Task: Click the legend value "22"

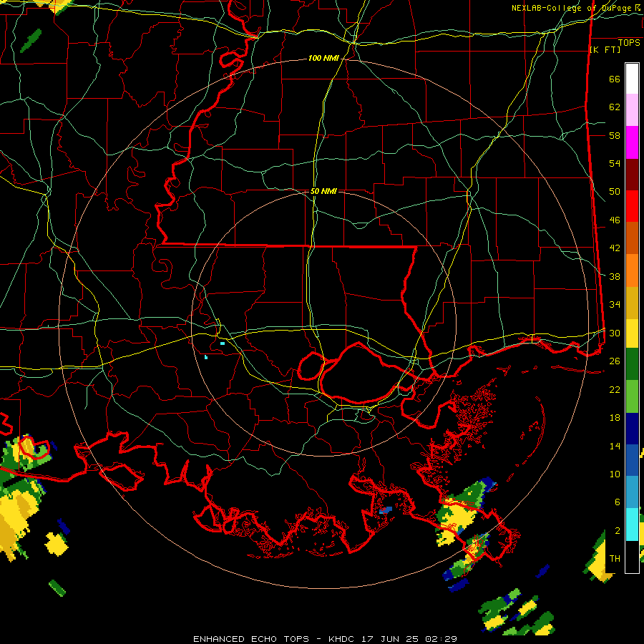Action: coord(615,389)
